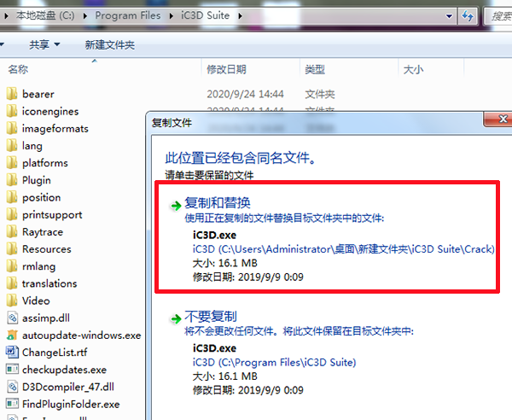This screenshot has height=420, width=512.
Task: Click the refresh icon beside address bar
Action: point(468,15)
